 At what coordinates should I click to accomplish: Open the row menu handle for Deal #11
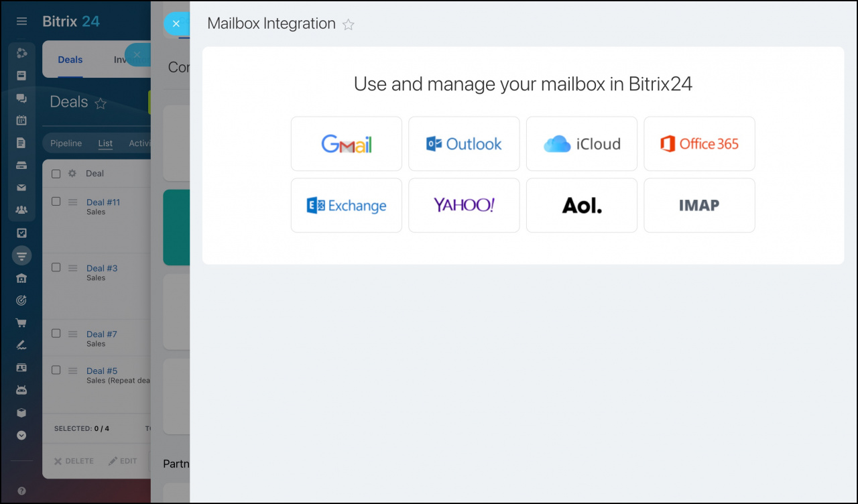tap(73, 202)
